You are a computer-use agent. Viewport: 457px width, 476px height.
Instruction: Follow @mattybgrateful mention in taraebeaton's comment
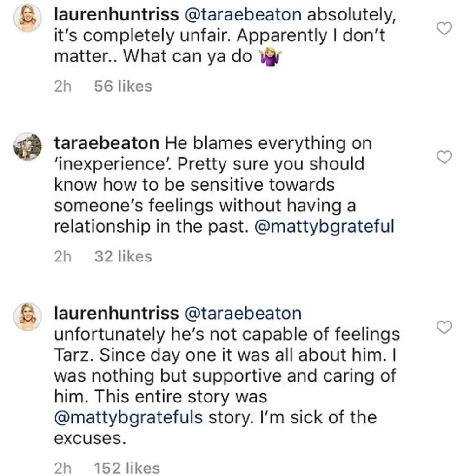(x=325, y=227)
